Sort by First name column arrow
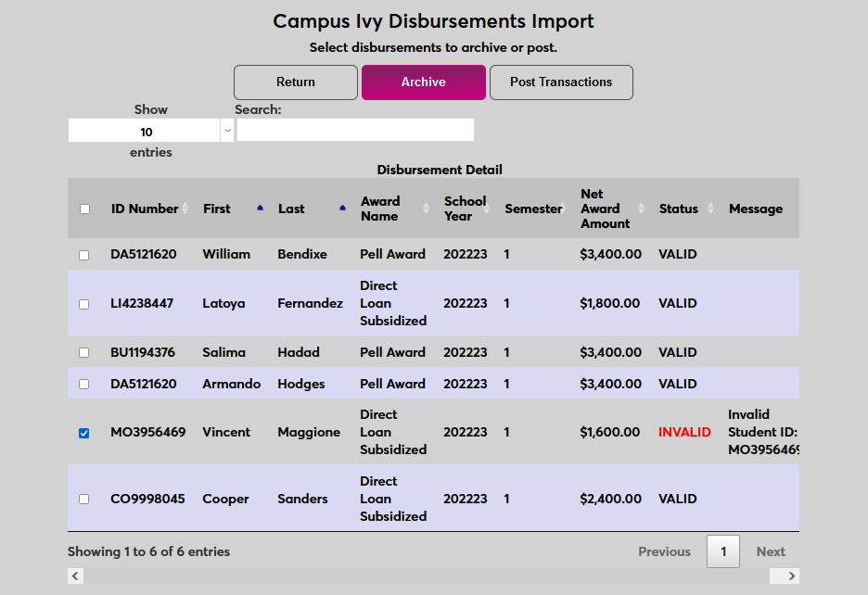This screenshot has height=595, width=868. click(260, 209)
